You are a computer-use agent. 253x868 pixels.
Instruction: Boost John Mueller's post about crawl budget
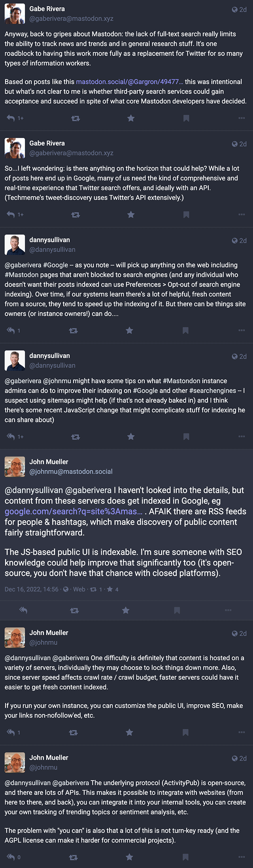point(73,732)
